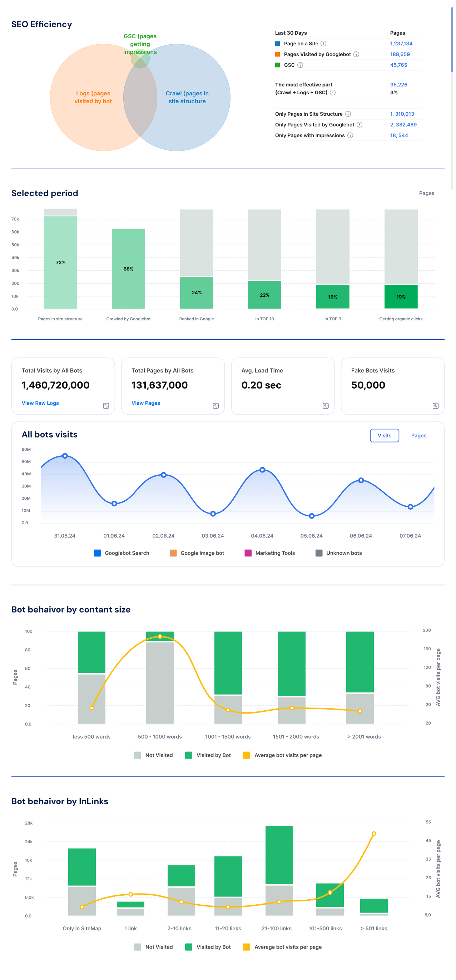Click green bar for 21-100 links

[x=279, y=855]
